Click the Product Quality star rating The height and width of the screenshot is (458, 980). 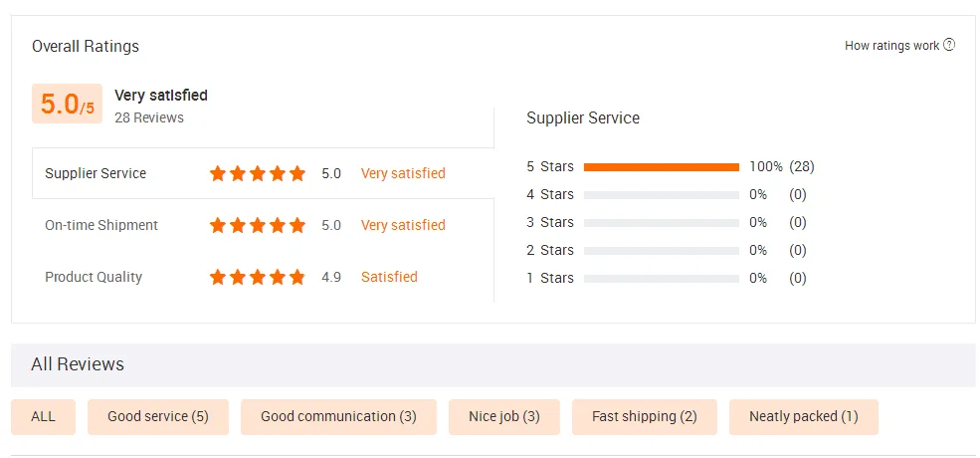[258, 277]
